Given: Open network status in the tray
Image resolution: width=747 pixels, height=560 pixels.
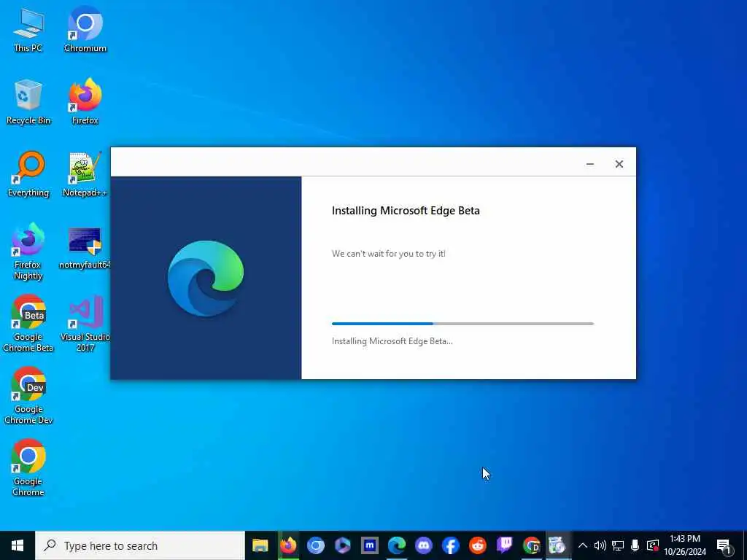Looking at the screenshot, I should click(618, 545).
